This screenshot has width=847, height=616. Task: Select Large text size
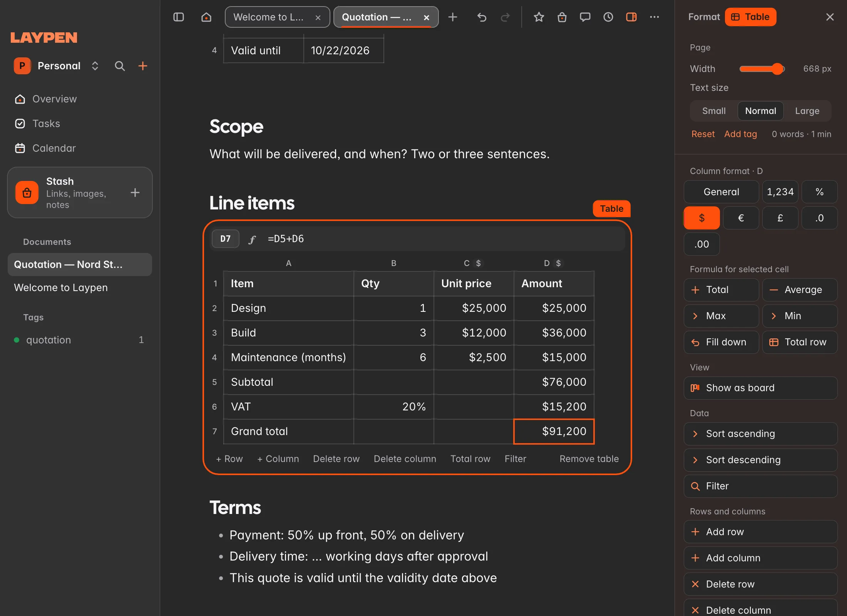[807, 111]
